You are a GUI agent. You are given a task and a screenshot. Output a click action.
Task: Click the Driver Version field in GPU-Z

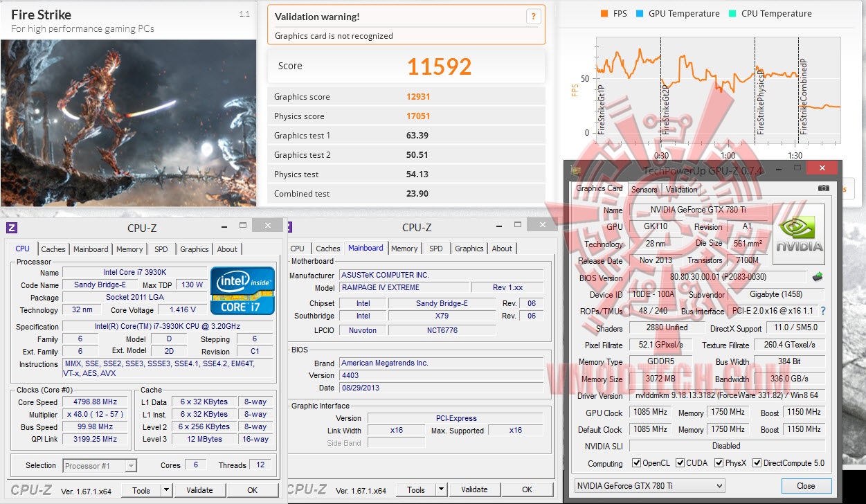click(726, 396)
